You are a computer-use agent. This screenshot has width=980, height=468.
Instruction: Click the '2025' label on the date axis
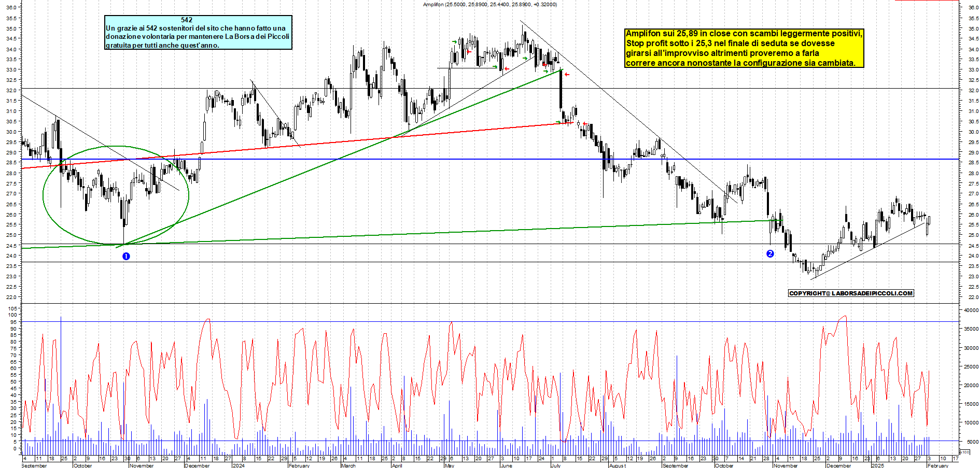[x=878, y=465]
